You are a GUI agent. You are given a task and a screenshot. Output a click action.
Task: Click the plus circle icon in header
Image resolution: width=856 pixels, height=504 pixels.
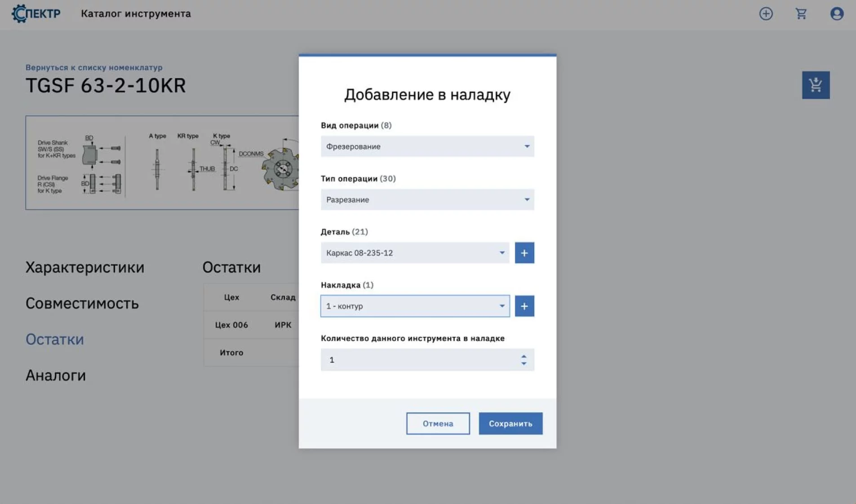click(766, 13)
